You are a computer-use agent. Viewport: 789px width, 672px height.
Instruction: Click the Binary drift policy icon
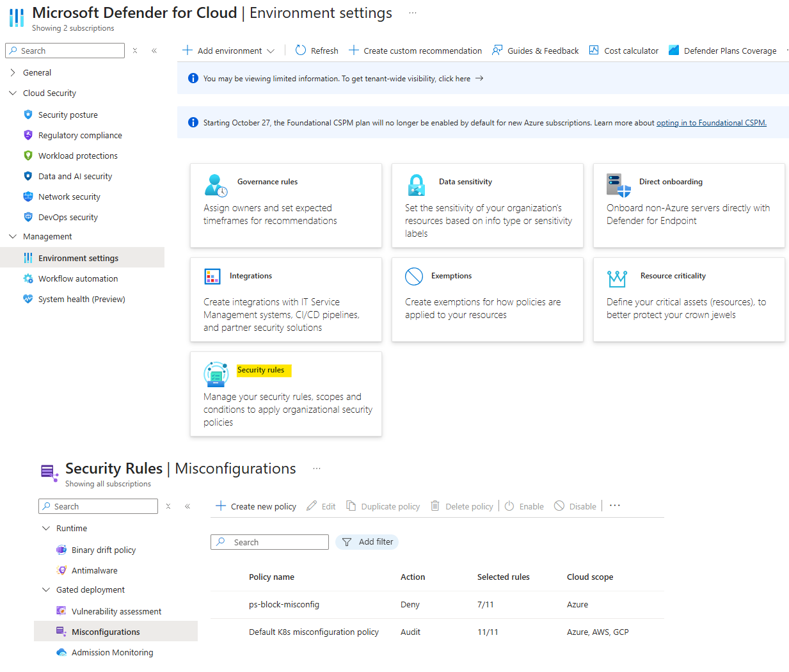(x=61, y=550)
